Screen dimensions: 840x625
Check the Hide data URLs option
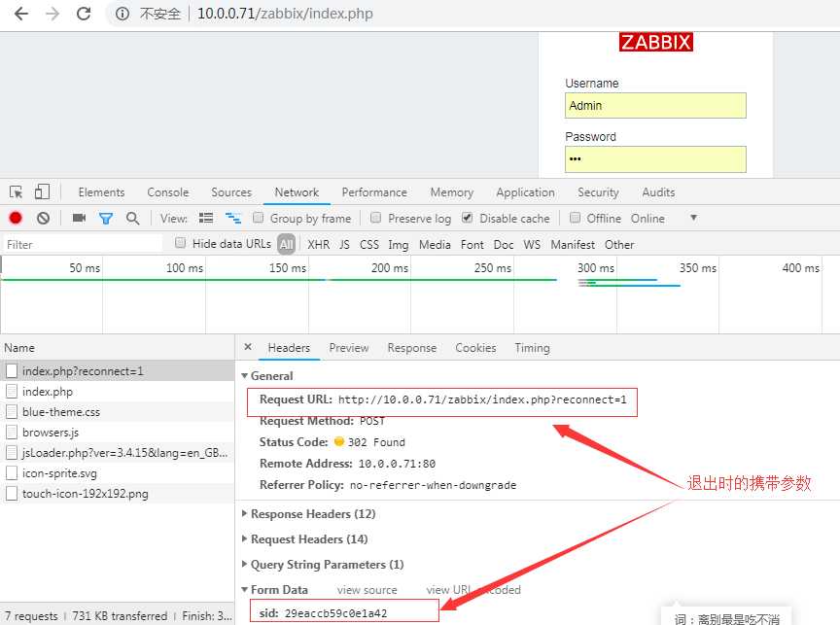pyautogui.click(x=181, y=244)
